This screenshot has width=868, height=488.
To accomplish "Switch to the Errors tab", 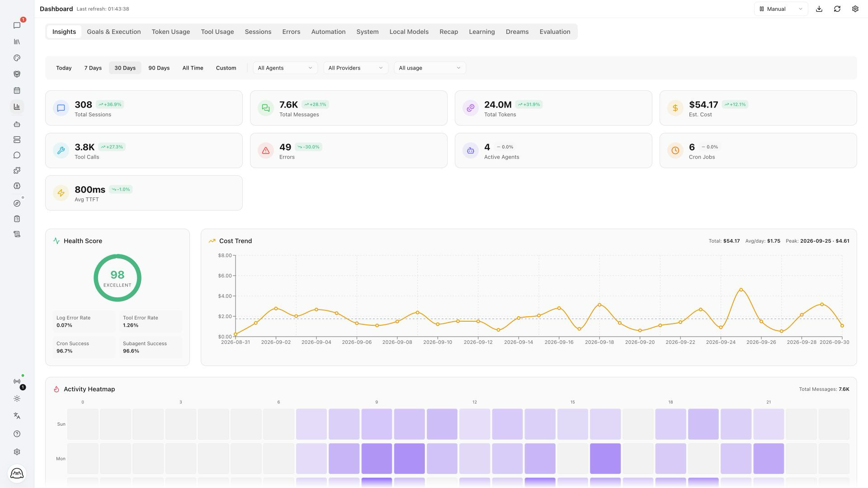I will tap(291, 32).
